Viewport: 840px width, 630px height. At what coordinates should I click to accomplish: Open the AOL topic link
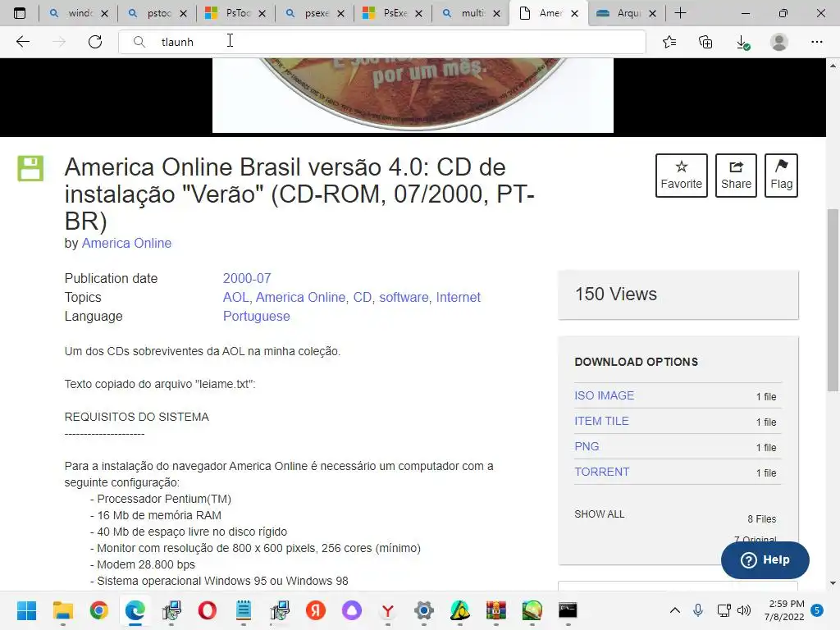tap(235, 297)
